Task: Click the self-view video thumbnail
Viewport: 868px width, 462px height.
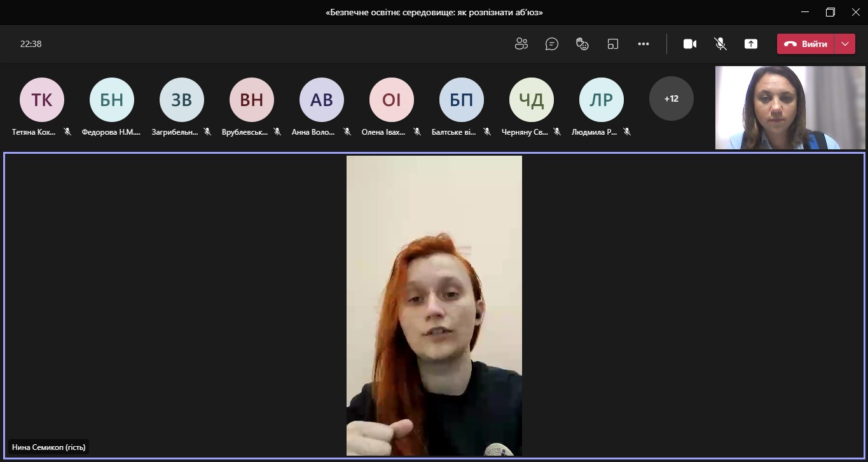Action: pyautogui.click(x=790, y=107)
